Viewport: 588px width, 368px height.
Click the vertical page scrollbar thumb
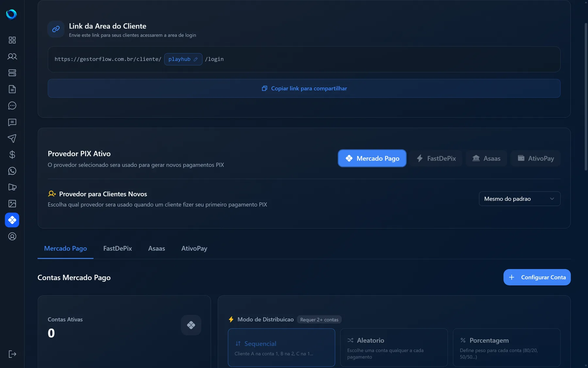pos(586,96)
